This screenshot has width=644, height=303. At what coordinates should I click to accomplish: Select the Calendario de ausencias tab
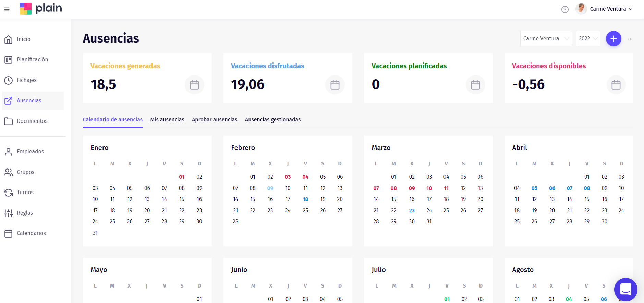(x=113, y=120)
